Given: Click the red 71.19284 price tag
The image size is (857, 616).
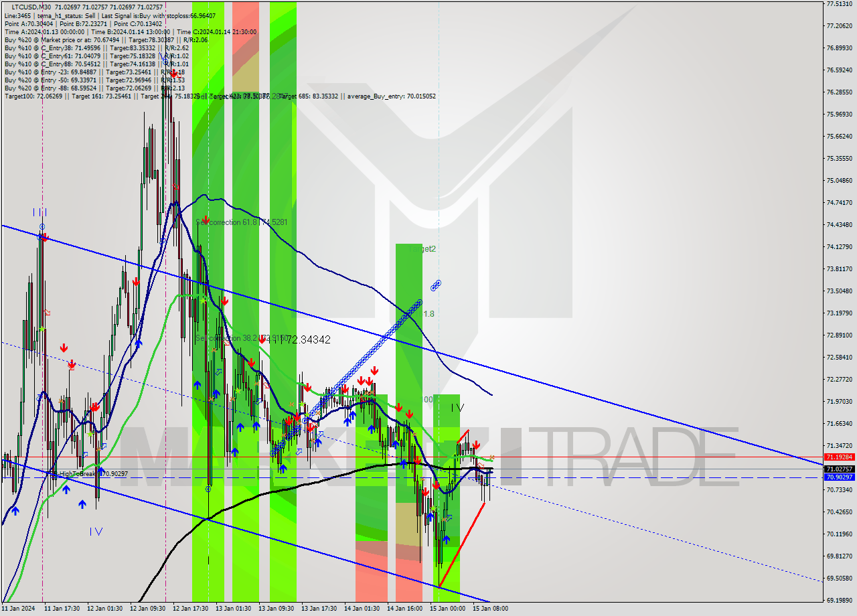Looking at the screenshot, I should (x=839, y=457).
